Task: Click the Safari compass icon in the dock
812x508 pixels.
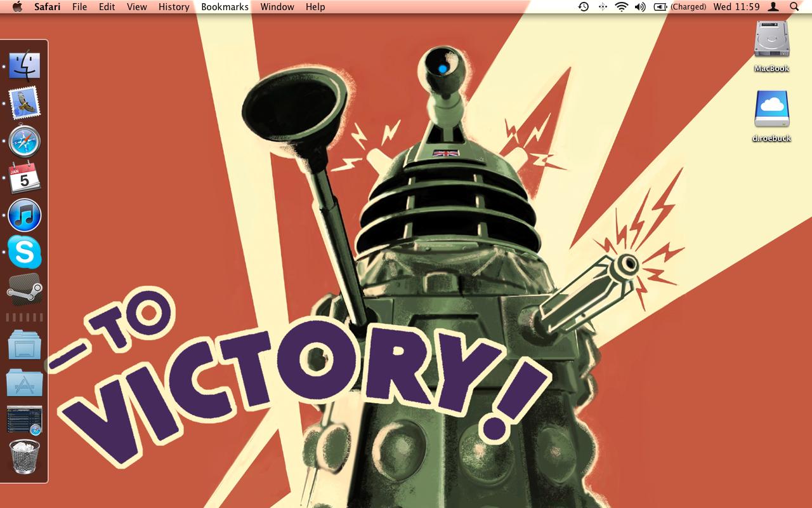Action: (x=25, y=141)
